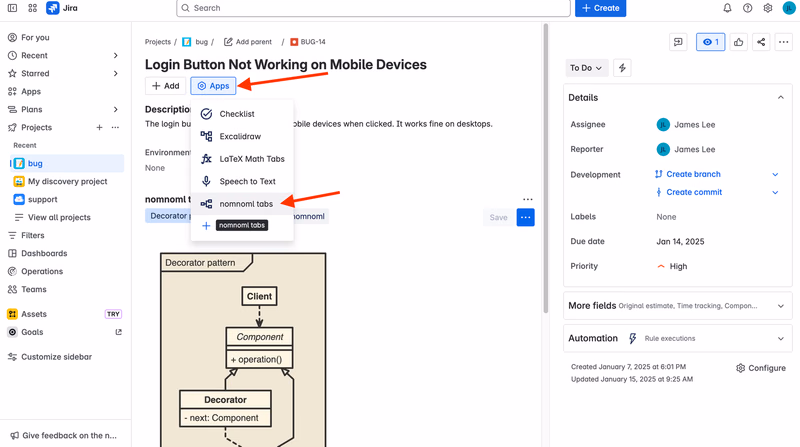Screen dimensions: 800x447
Task: Select Checklist from the Apps menu
Action: (x=242, y=114)
